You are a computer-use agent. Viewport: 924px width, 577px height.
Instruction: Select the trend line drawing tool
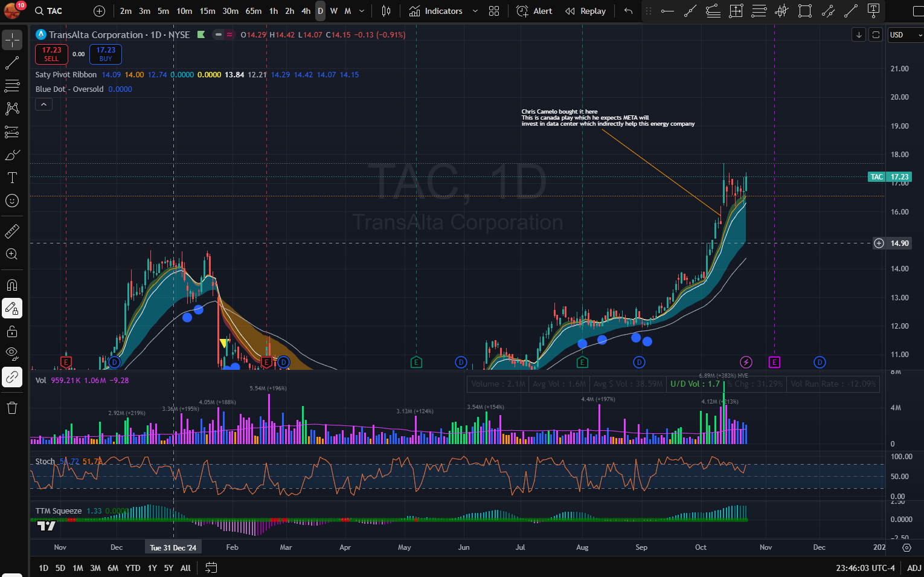(12, 63)
